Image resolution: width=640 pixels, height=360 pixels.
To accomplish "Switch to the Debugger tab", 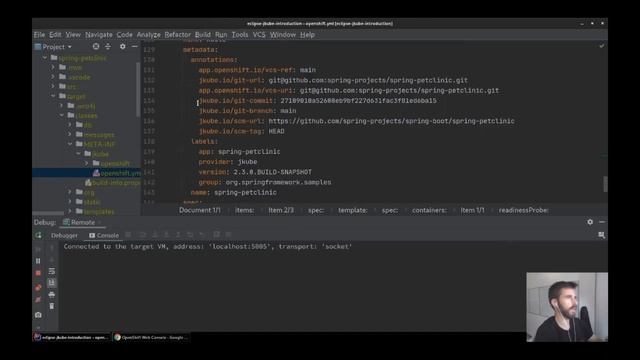I will [x=64, y=236].
